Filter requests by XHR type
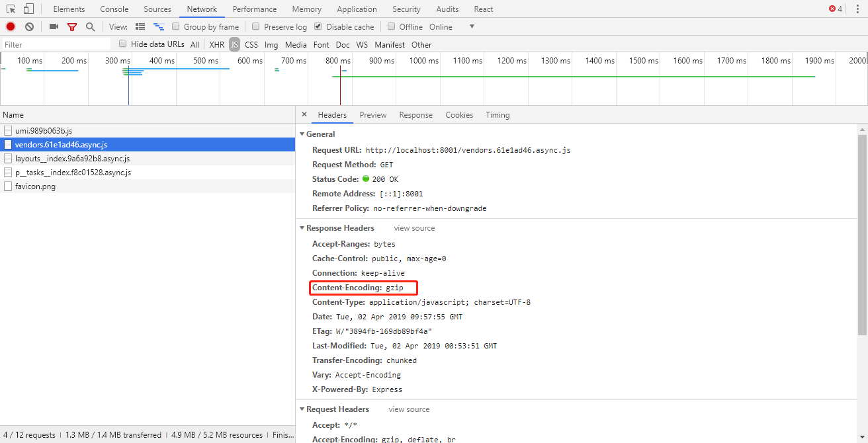868x443 pixels. tap(216, 44)
